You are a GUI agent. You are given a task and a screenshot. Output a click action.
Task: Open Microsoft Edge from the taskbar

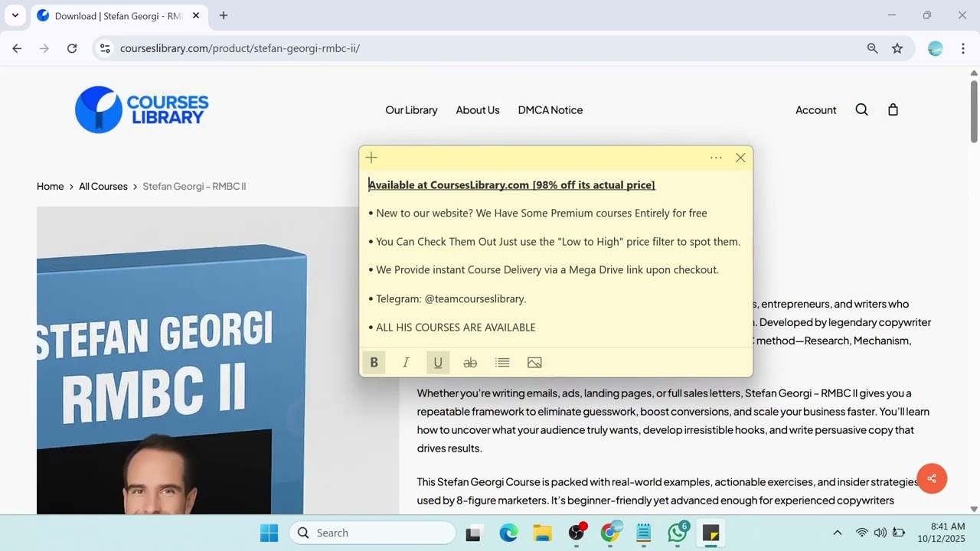pos(508,533)
